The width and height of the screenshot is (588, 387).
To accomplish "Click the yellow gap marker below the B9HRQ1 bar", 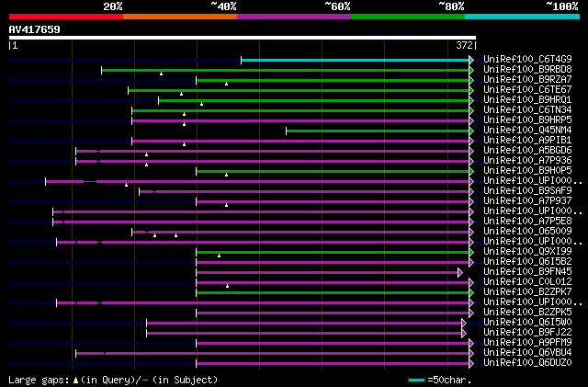I will 202,104.
